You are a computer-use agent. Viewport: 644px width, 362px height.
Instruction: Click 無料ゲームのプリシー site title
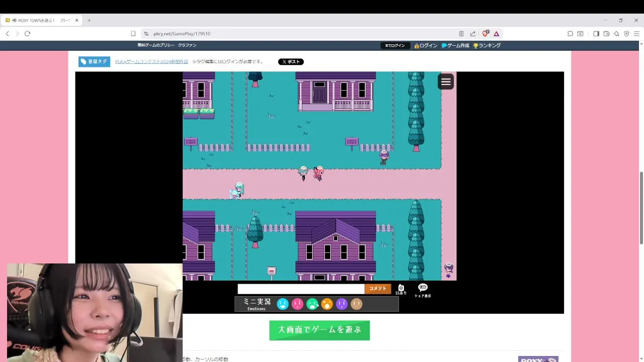click(x=156, y=45)
